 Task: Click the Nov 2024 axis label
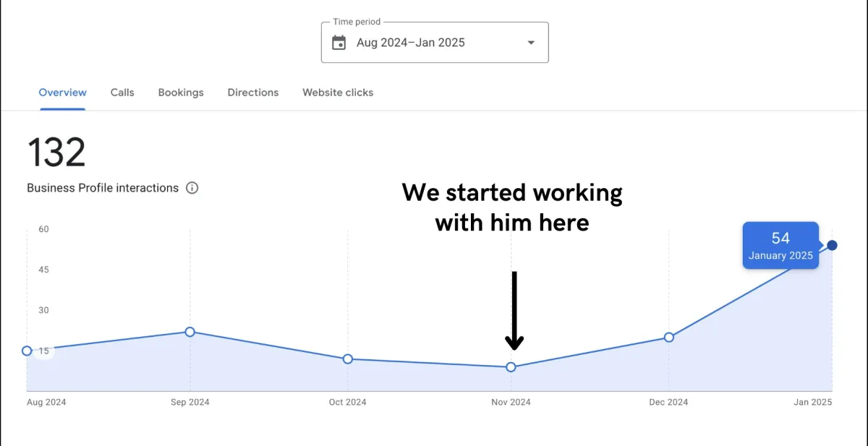[x=511, y=402]
